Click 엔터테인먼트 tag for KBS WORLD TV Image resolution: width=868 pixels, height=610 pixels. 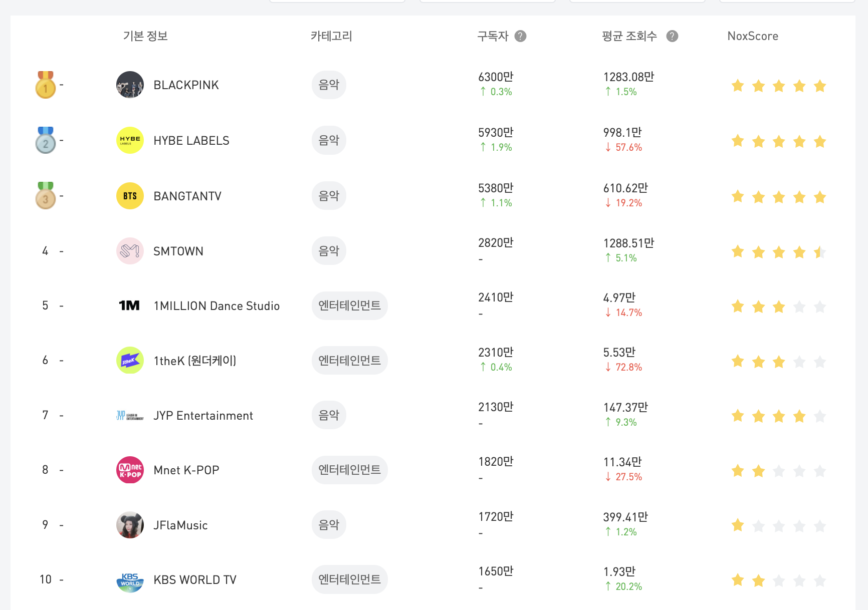pos(350,579)
